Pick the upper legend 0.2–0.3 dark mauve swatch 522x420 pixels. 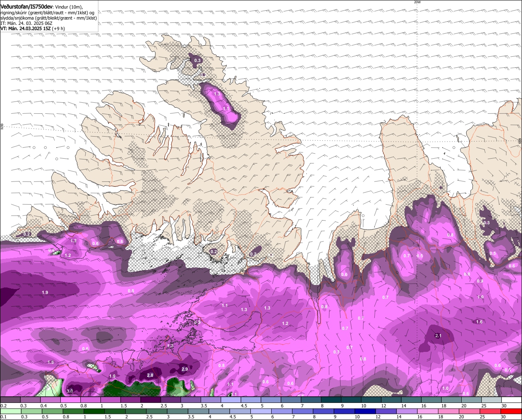coord(10,400)
